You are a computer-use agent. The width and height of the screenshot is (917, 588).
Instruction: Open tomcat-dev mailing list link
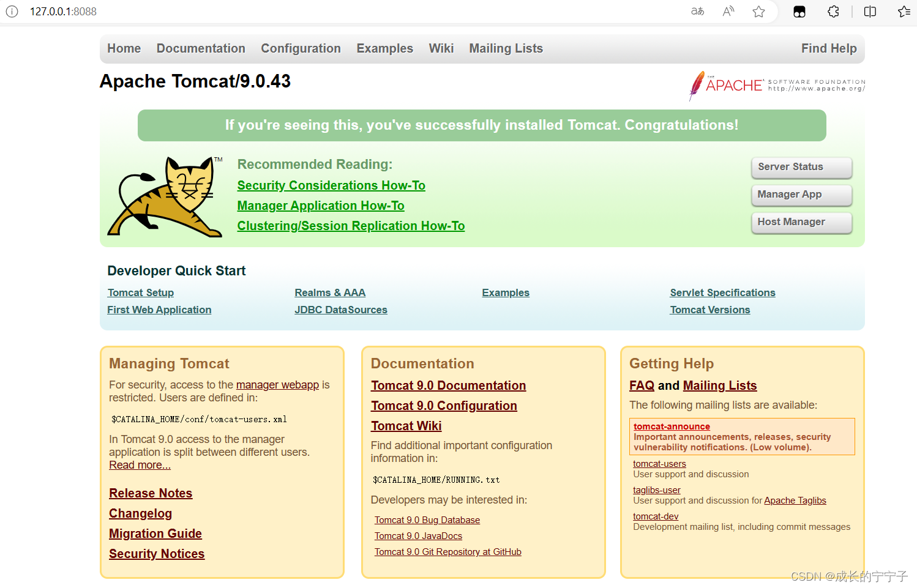coord(656,516)
